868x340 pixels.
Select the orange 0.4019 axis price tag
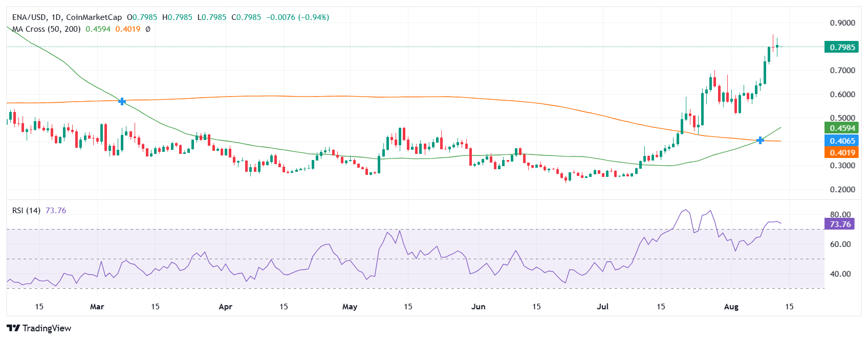[842, 152]
